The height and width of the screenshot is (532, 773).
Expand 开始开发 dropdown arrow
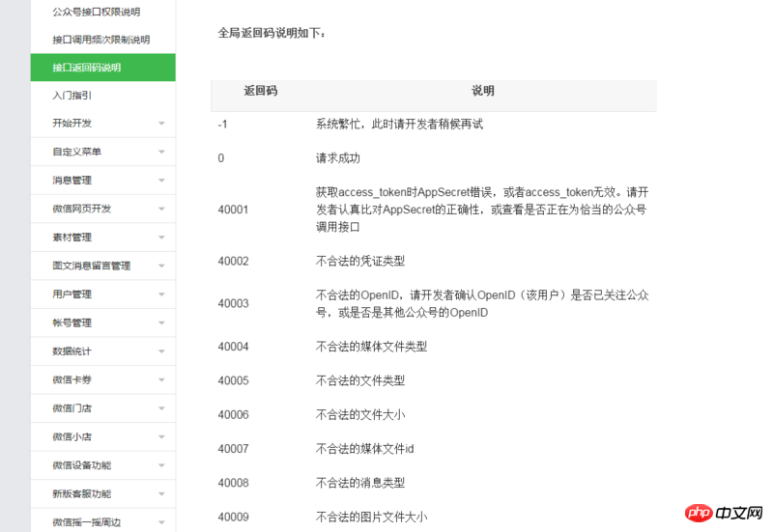(161, 124)
